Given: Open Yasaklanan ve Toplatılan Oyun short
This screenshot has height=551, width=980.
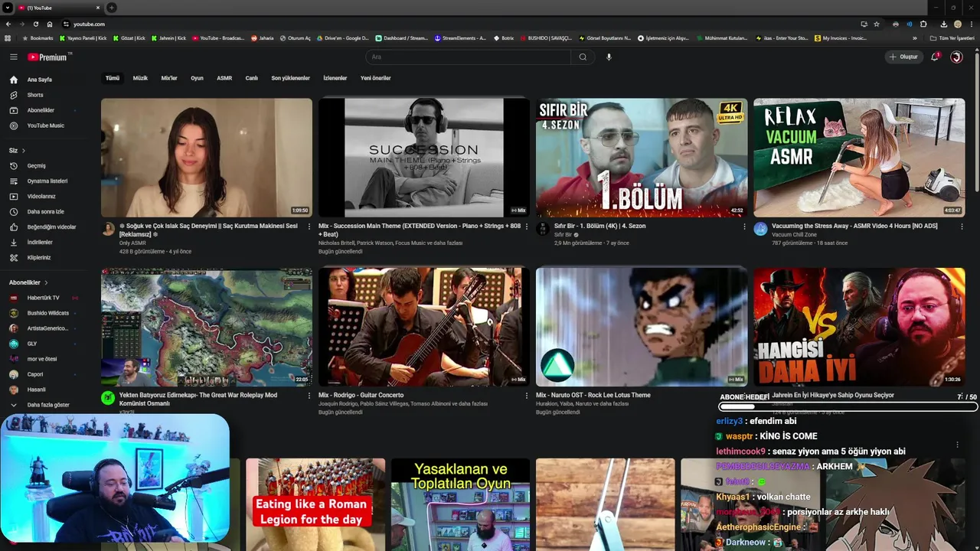Looking at the screenshot, I should (x=460, y=504).
